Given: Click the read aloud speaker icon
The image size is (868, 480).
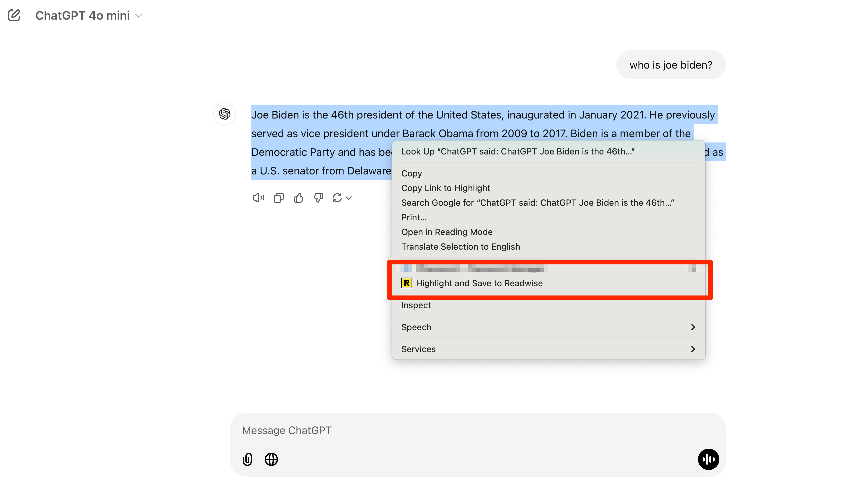Looking at the screenshot, I should [x=258, y=198].
